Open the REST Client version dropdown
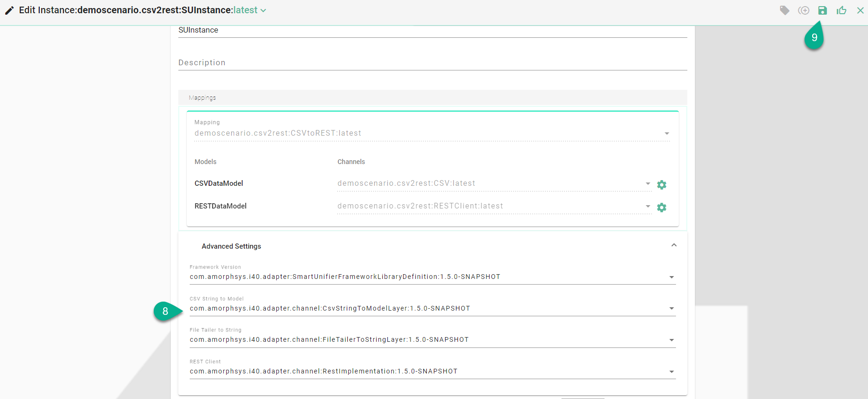This screenshot has width=868, height=399. [671, 372]
